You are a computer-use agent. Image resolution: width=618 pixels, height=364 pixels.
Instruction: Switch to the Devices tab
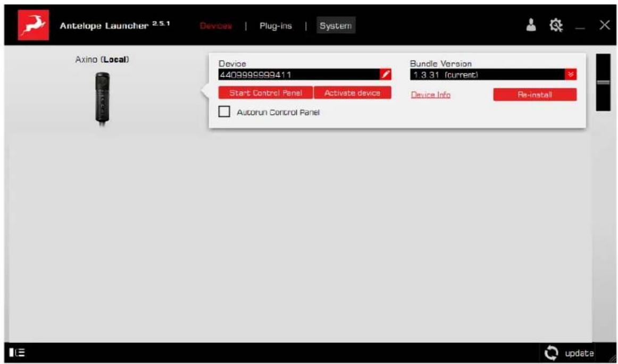click(x=216, y=26)
